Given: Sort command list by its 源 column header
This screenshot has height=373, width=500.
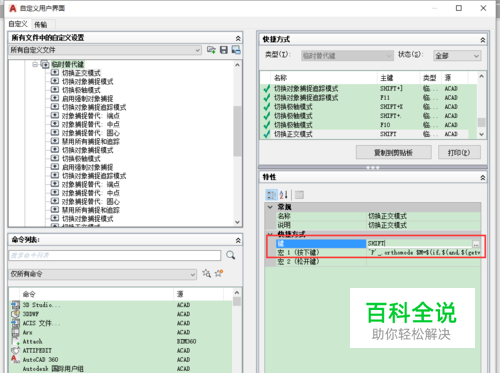Looking at the screenshot, I should click(x=198, y=294).
